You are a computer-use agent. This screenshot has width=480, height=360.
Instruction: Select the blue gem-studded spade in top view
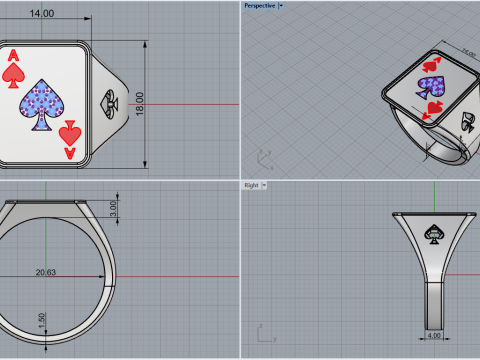(42, 105)
